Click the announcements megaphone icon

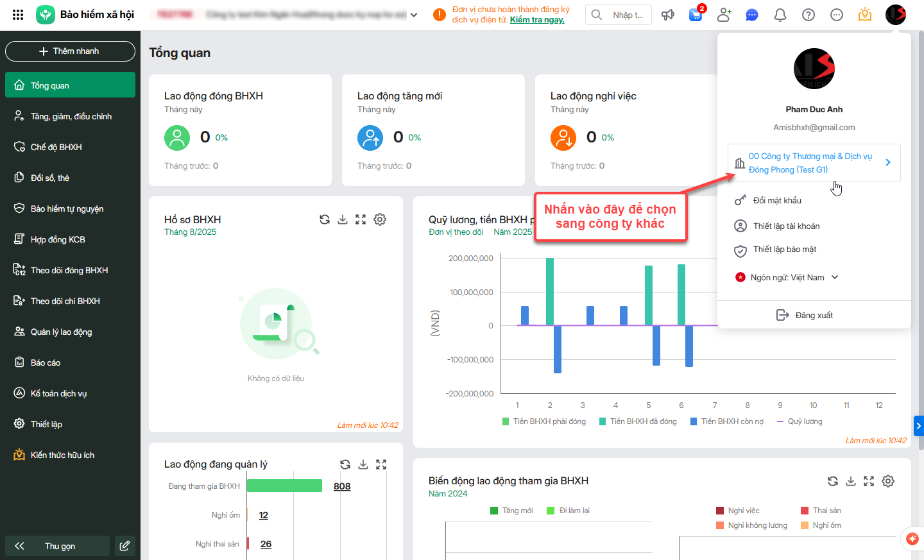(668, 15)
